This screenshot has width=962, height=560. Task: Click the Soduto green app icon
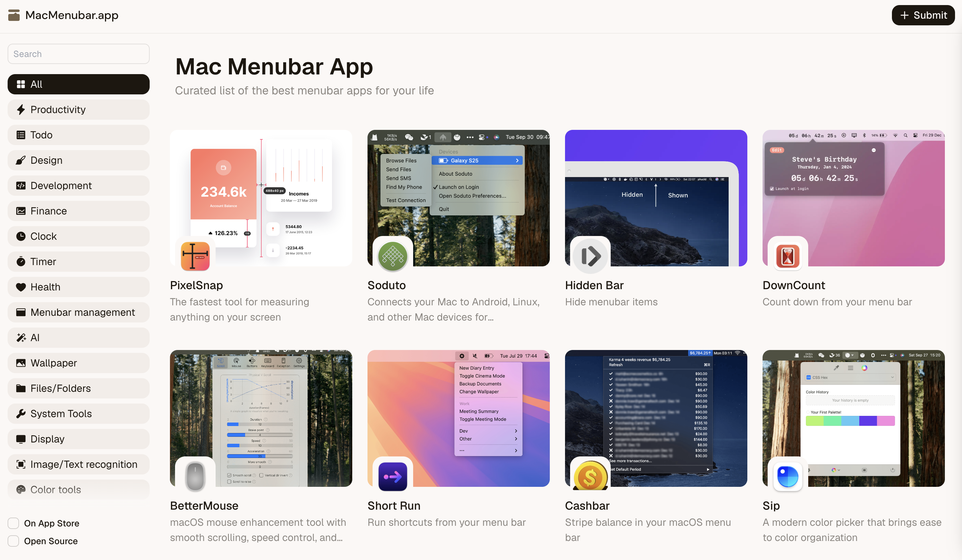click(393, 256)
